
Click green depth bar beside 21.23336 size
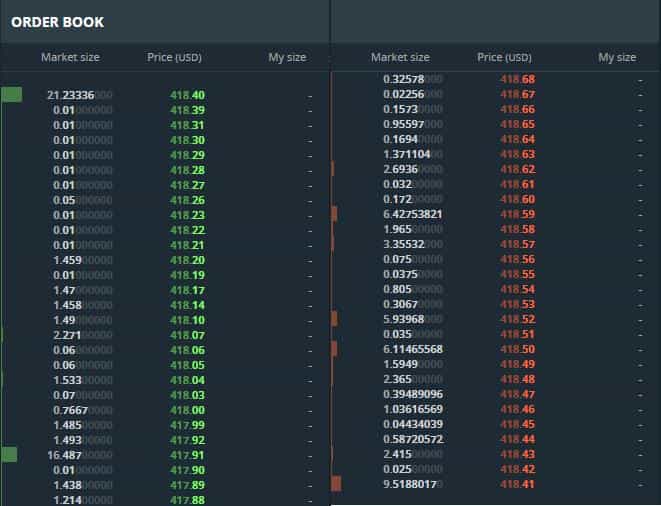11,95
